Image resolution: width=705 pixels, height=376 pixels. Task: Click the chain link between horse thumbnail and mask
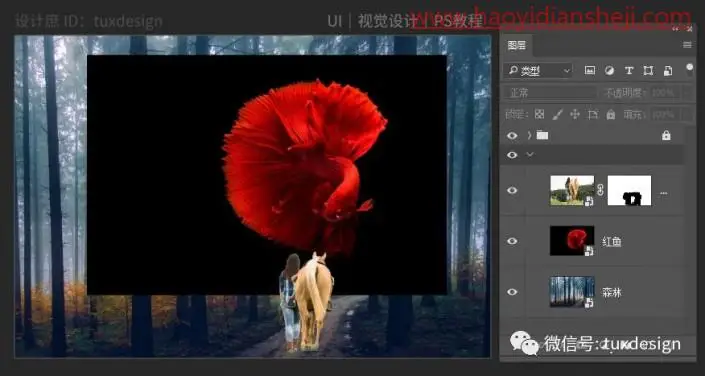coord(600,190)
